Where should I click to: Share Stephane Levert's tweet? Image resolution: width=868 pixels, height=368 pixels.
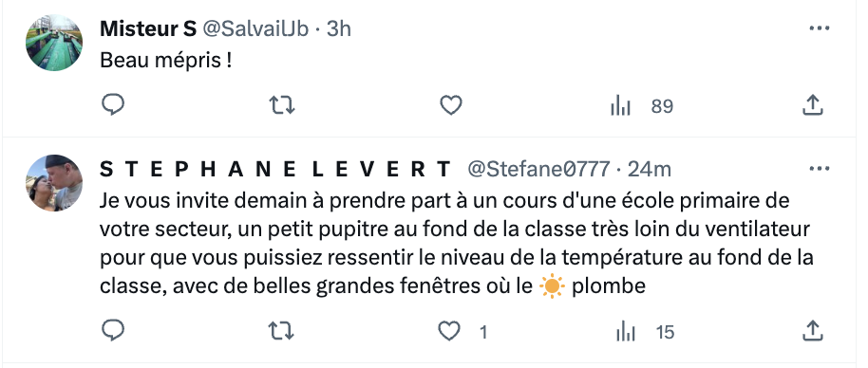(x=813, y=331)
